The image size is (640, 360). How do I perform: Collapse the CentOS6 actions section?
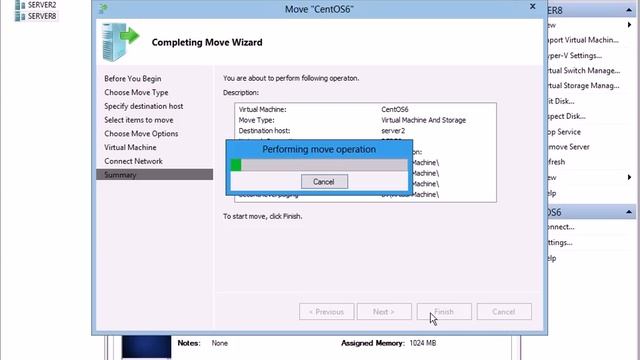click(629, 212)
